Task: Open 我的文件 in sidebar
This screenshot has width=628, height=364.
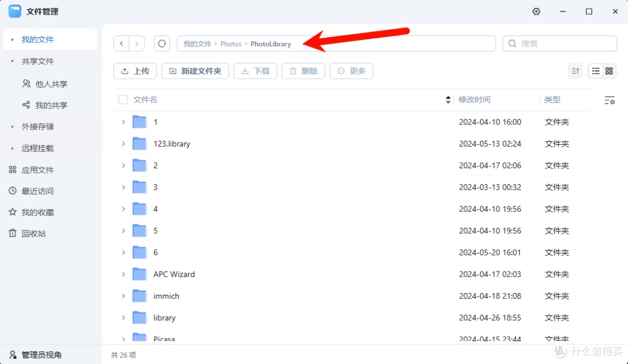Action: pos(50,39)
